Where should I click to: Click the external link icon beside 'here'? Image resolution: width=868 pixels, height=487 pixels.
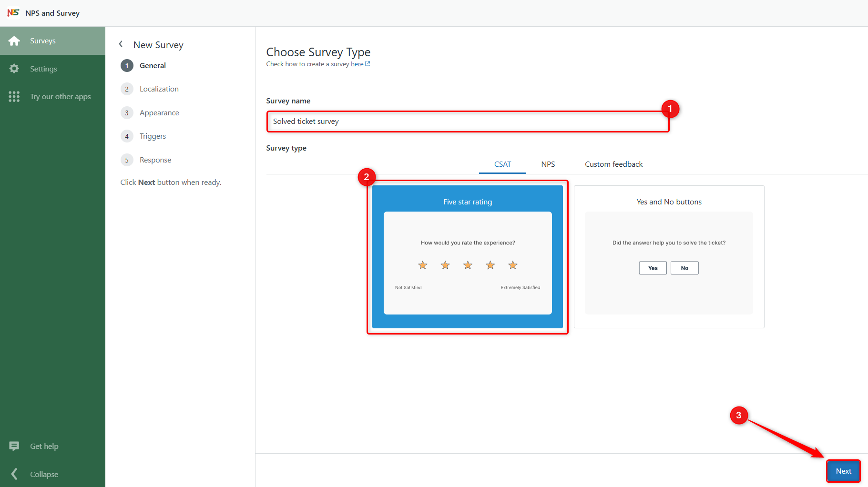pyautogui.click(x=368, y=64)
